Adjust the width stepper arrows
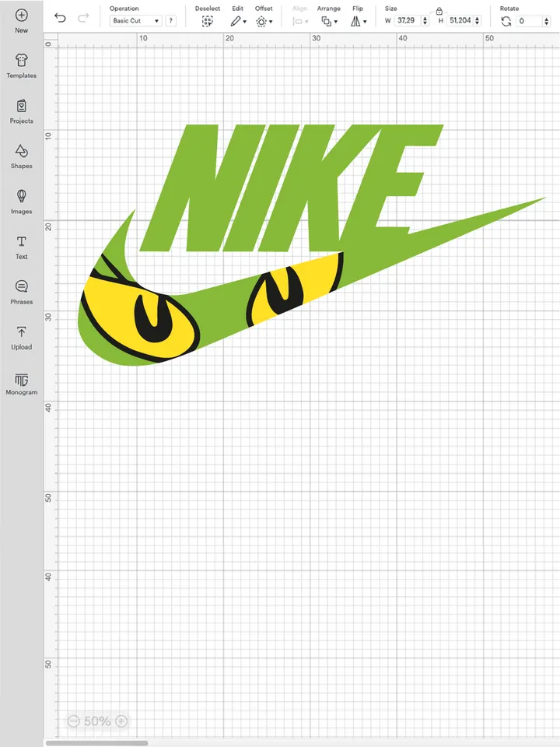 tap(425, 20)
